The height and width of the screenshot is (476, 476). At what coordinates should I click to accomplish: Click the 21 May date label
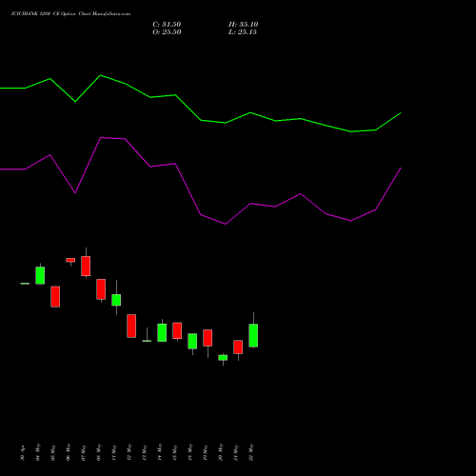[x=236, y=452]
